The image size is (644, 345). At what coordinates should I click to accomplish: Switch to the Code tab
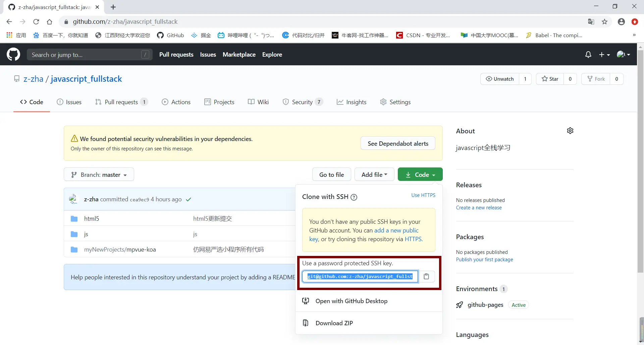point(32,102)
